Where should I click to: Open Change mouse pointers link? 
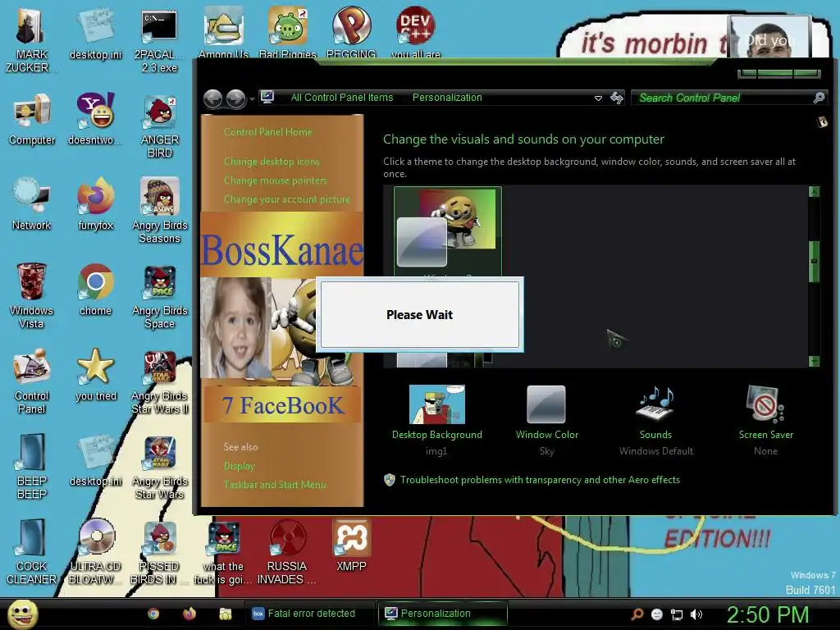[276, 180]
